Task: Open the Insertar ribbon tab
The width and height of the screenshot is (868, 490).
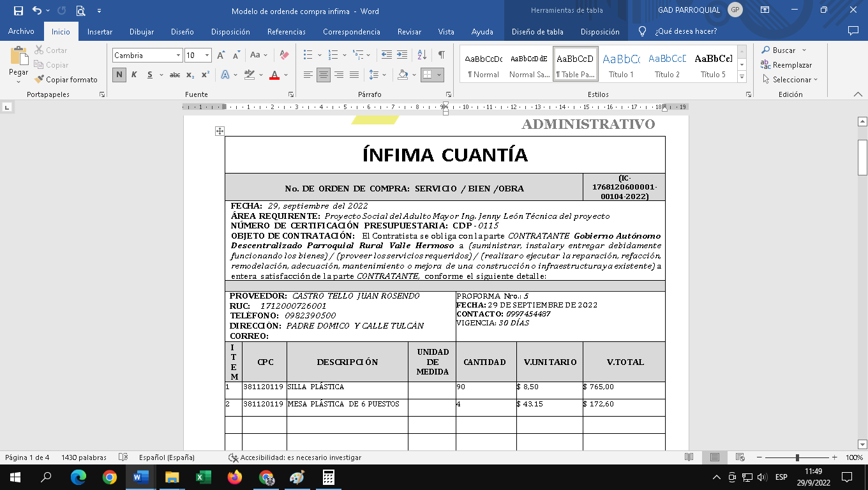Action: (100, 31)
